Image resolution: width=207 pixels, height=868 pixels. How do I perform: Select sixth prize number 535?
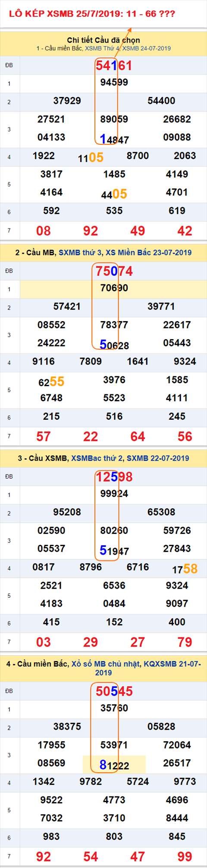pos(114,211)
